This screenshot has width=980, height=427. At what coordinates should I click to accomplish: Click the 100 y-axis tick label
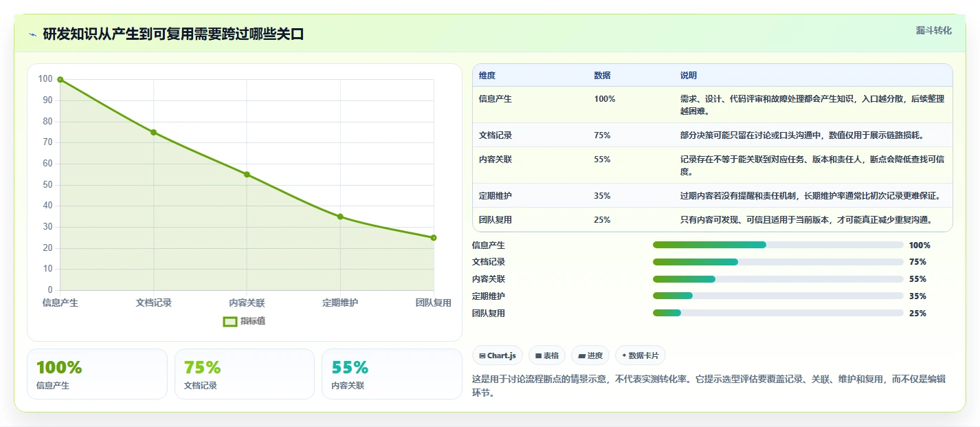[45, 79]
